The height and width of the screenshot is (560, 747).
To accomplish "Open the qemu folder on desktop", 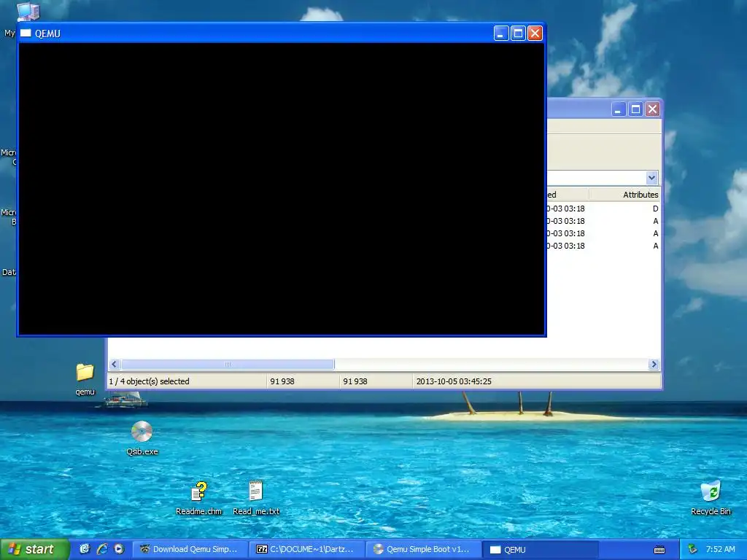I will tap(85, 379).
